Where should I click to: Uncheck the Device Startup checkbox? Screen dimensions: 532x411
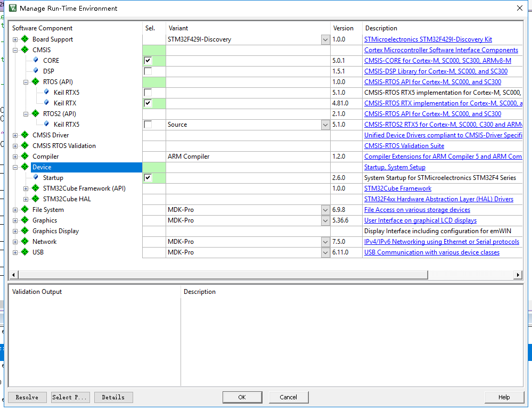pos(148,178)
